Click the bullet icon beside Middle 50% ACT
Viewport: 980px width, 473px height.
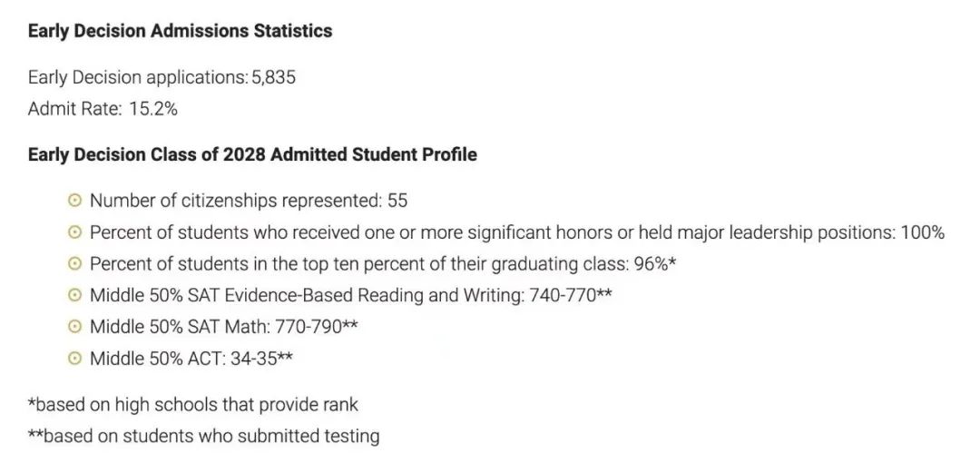pyautogui.click(x=74, y=359)
